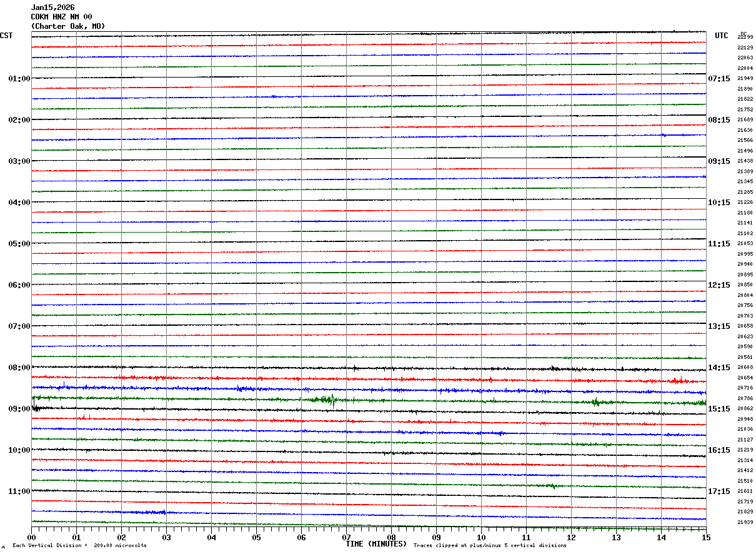The width and height of the screenshot is (756, 554).
Task: Select the DC offset value 20608
Action: [745, 367]
